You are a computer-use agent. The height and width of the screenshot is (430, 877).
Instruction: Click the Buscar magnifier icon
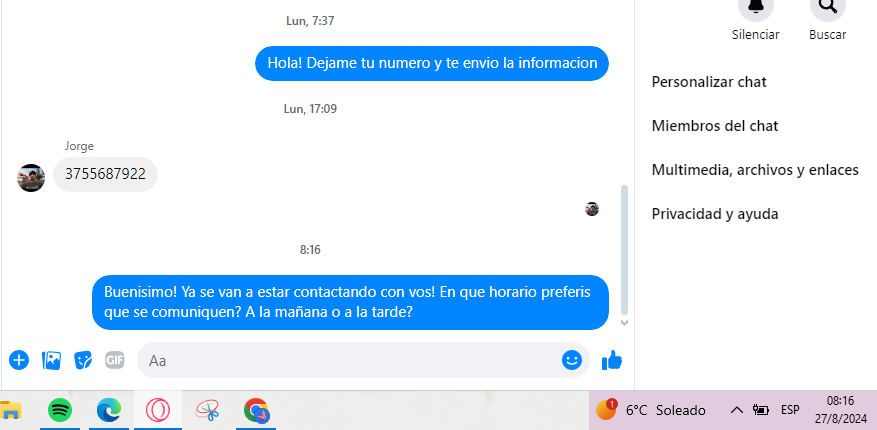[x=828, y=7]
